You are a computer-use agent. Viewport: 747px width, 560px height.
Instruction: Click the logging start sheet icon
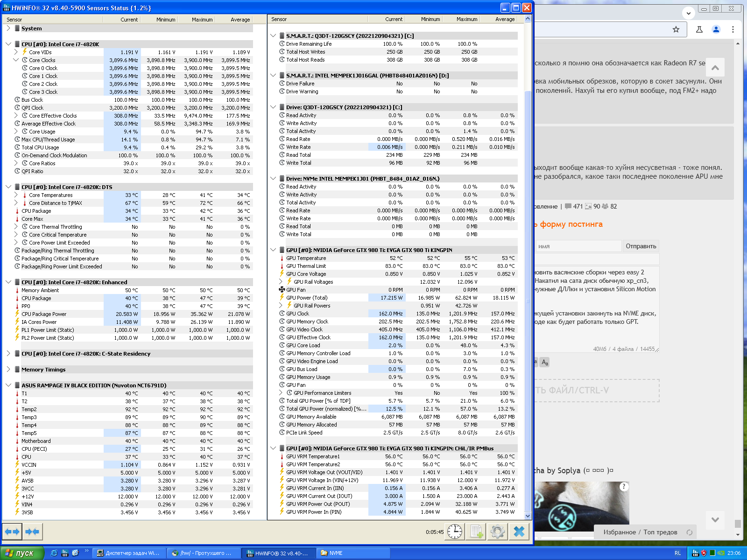pyautogui.click(x=477, y=532)
